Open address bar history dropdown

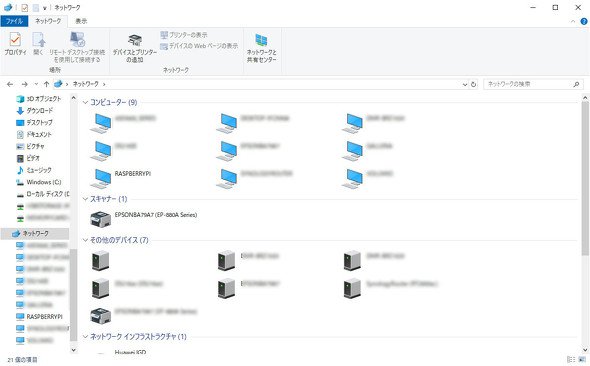[x=465, y=85]
